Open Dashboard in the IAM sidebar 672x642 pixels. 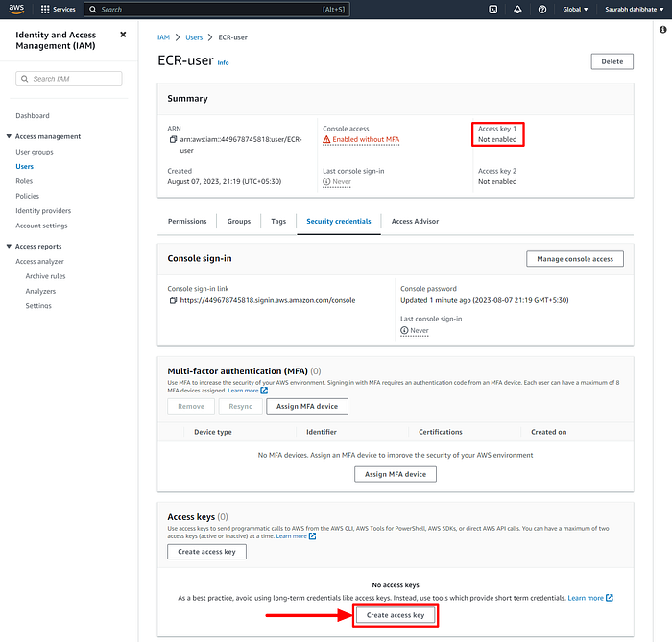point(33,116)
